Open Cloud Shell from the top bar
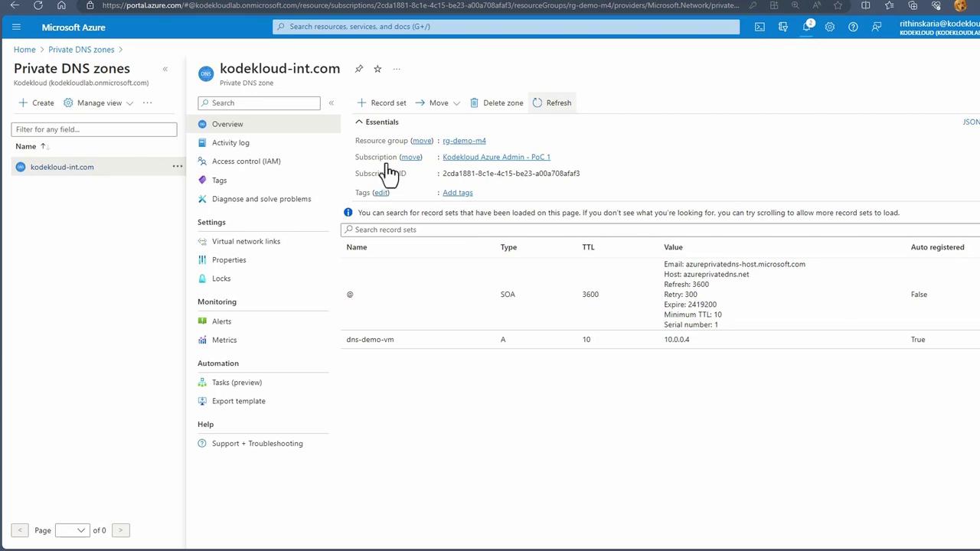 pos(759,27)
